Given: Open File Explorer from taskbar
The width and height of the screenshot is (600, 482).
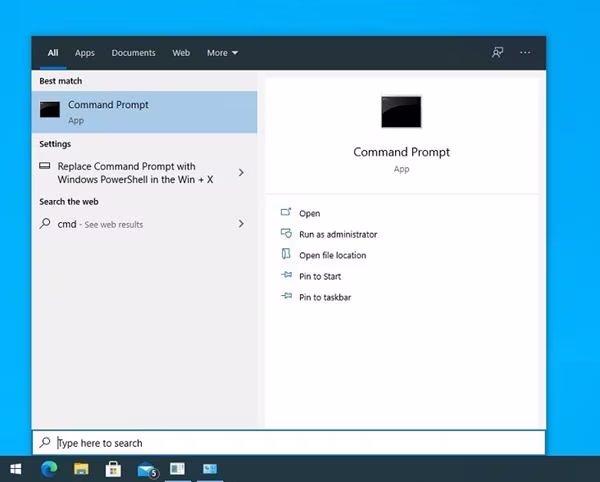Looking at the screenshot, I should 81,469.
